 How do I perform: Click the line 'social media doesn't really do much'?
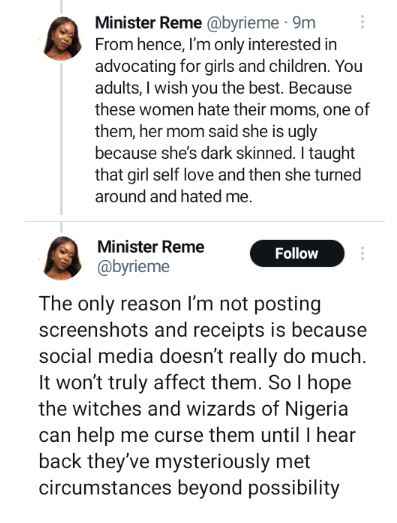coord(202,356)
